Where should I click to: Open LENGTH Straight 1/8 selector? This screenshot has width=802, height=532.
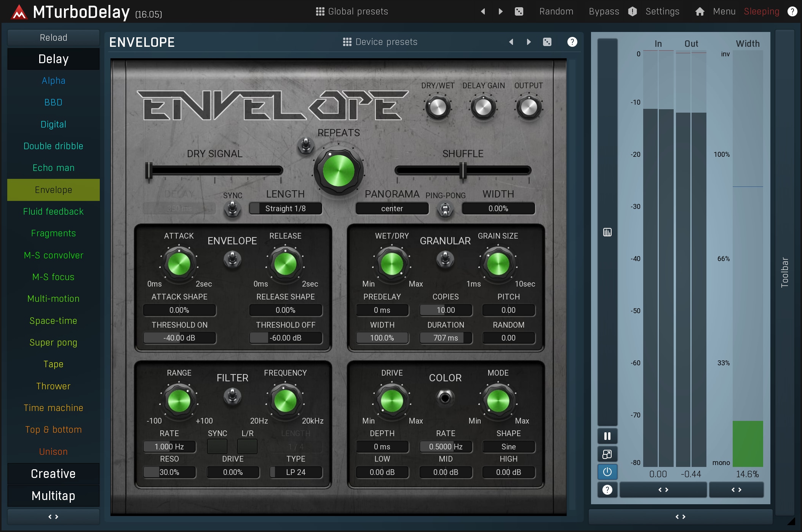285,209
